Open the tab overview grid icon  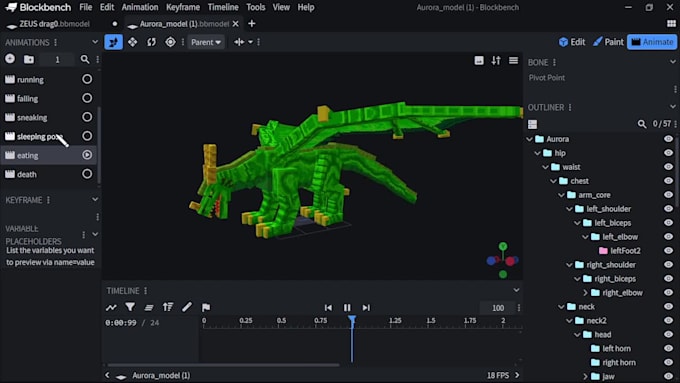coord(671,23)
